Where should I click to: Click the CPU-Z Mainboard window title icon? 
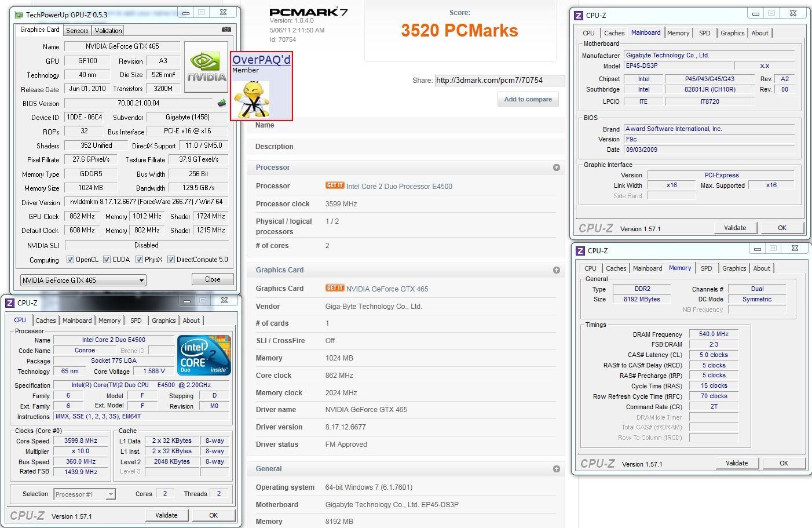(579, 16)
